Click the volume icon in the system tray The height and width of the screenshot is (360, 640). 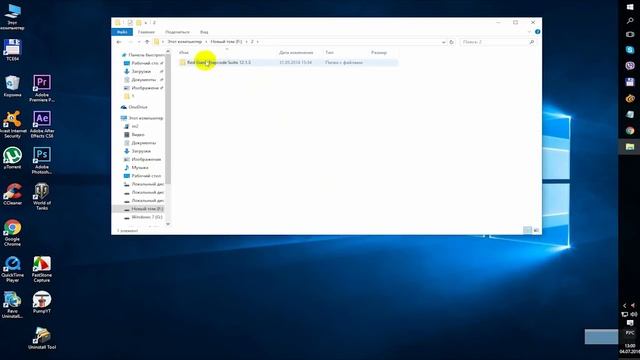coord(634,314)
